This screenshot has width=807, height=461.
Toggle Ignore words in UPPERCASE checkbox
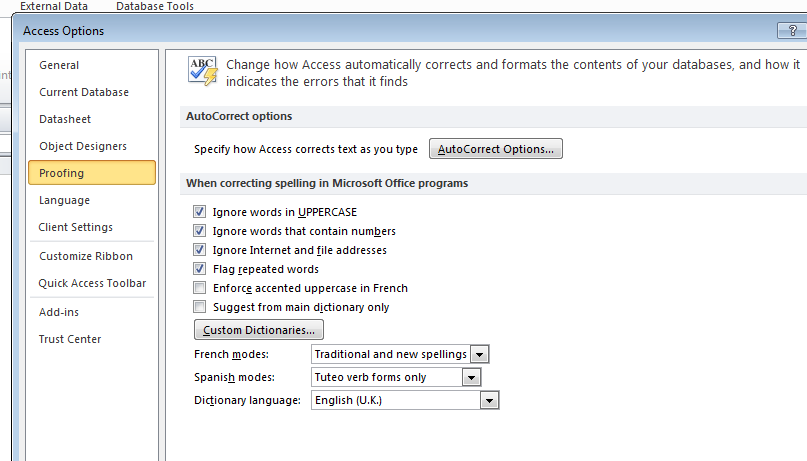click(199, 211)
